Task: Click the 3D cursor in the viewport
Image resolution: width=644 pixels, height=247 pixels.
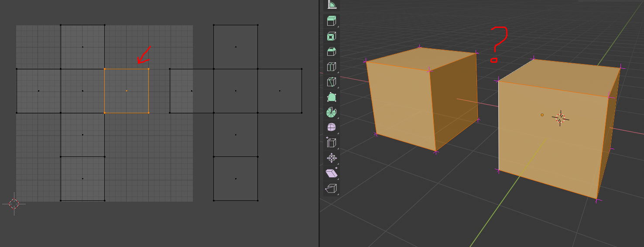Action: 561,118
